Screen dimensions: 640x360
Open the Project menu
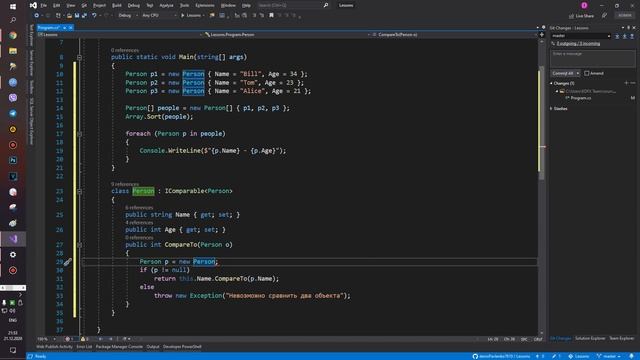99,5
